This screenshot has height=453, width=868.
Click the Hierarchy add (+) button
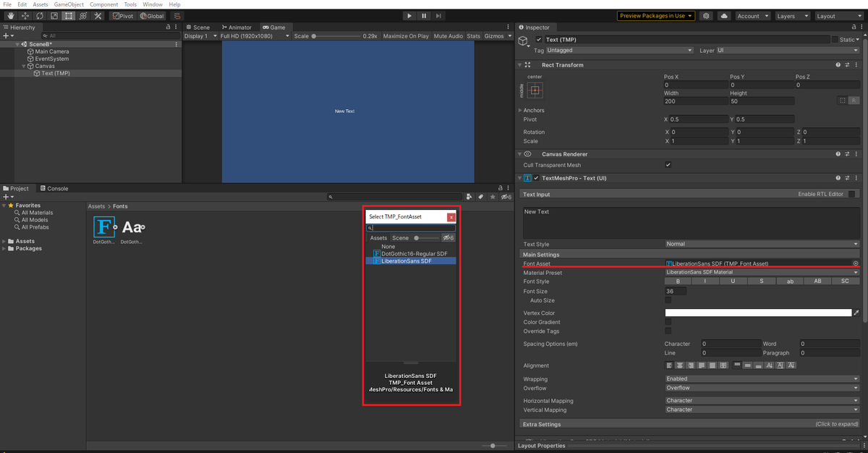point(7,35)
